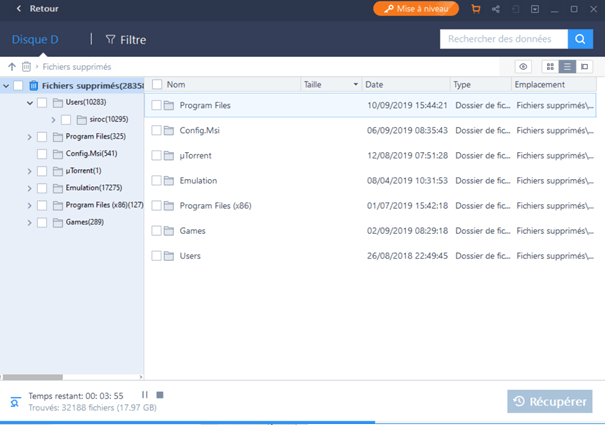Screen dimensions: 605x425
Task: Click the shopping cart icon
Action: [x=475, y=9]
